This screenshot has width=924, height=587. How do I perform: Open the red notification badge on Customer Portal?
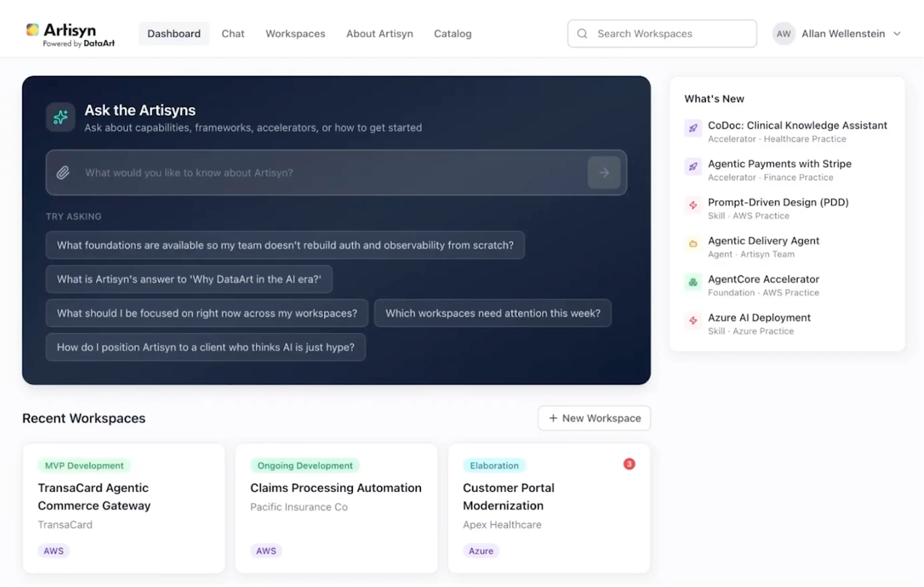pos(629,464)
